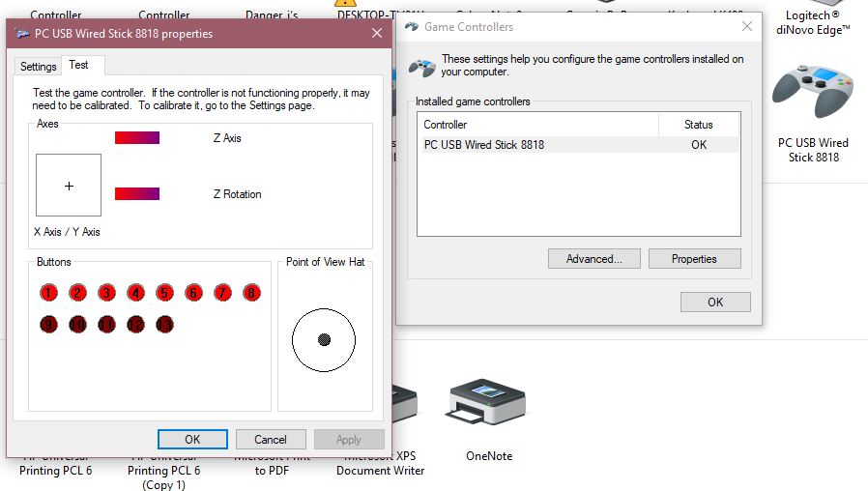The image size is (868, 491).
Task: Click Properties in the Game Controllers window
Action: point(694,258)
